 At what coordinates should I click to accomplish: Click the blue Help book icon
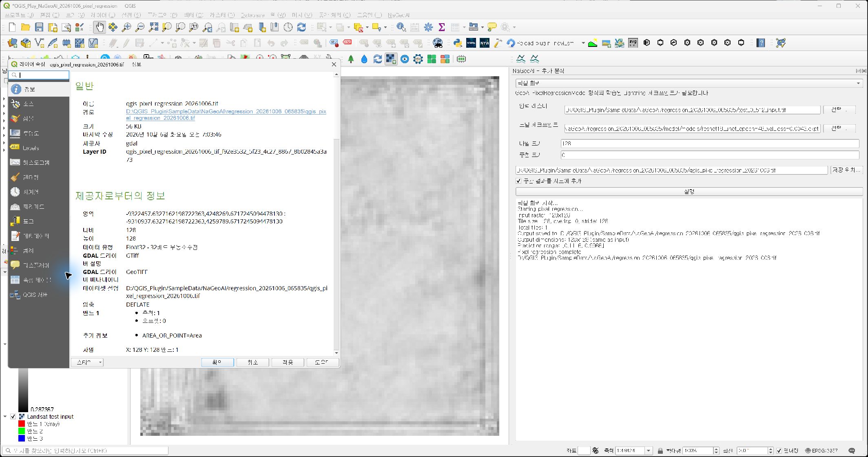761,43
